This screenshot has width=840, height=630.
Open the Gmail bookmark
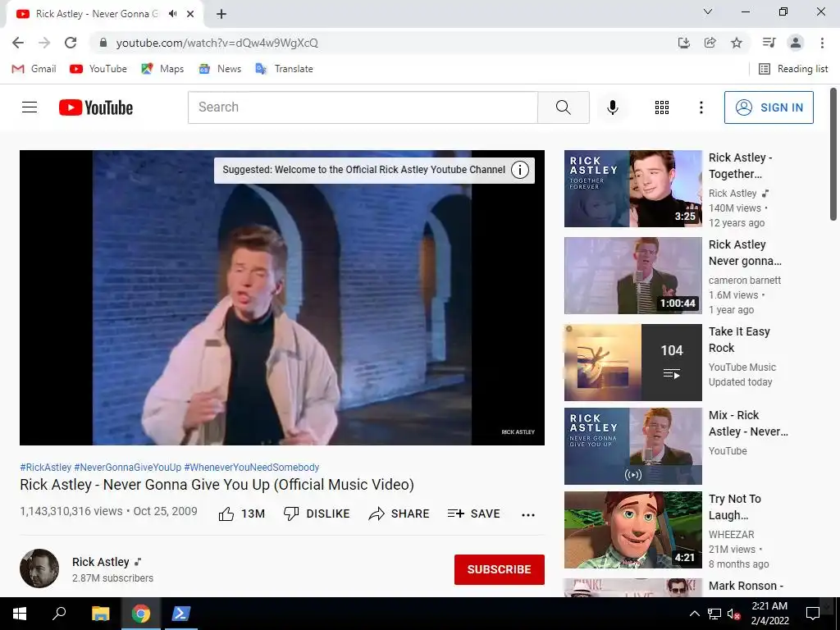coord(34,69)
